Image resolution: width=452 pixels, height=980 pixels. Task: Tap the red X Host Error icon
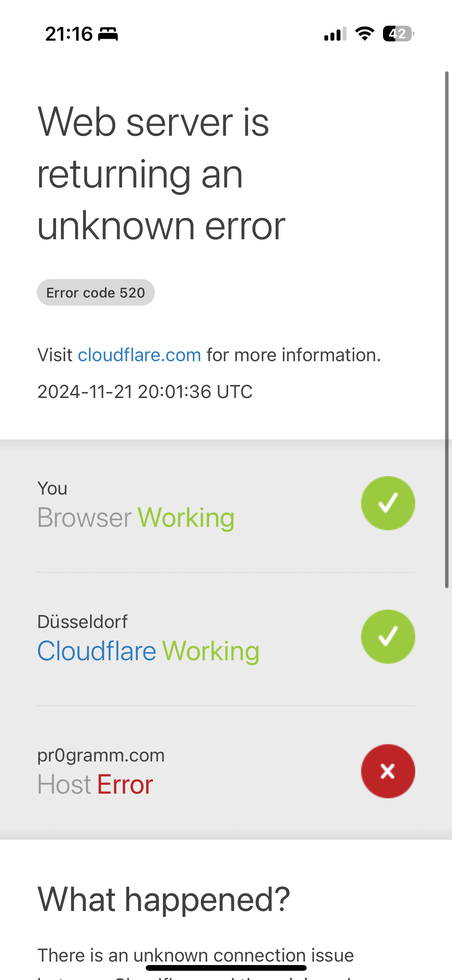tap(388, 771)
